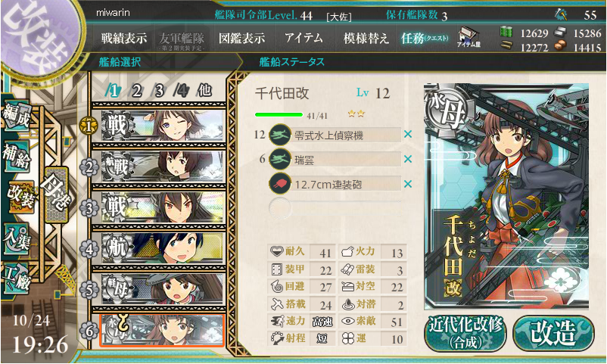Switch to fleet 2 tab

[x=136, y=91]
